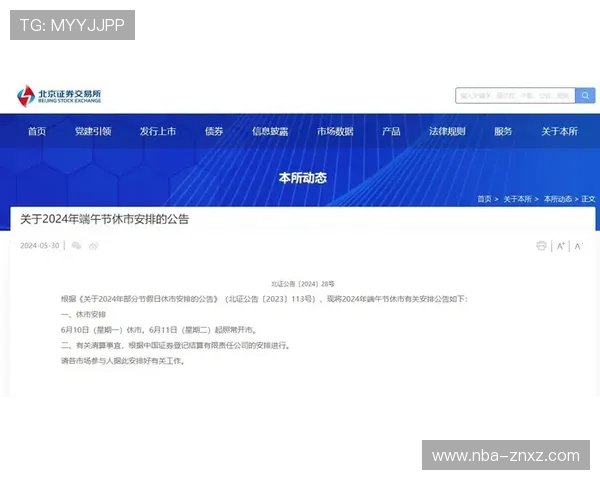Click the 本所动态 banner heading
Viewport: 600px width, 480px height.
(303, 178)
